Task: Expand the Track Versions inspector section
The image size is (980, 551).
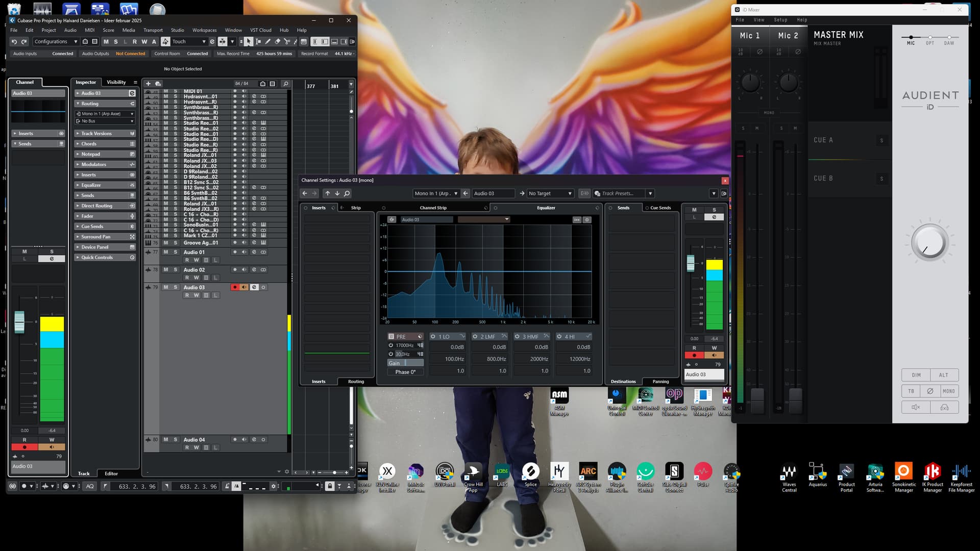Action: click(96, 134)
